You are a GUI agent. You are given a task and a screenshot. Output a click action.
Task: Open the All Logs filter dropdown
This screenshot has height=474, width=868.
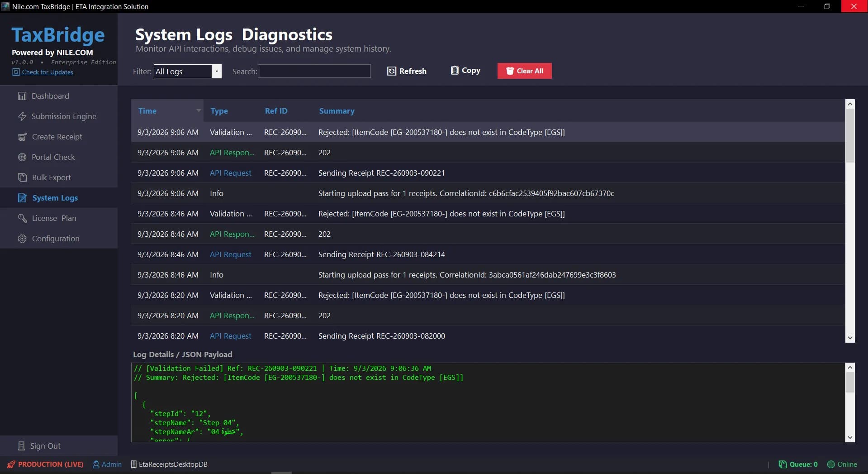217,72
